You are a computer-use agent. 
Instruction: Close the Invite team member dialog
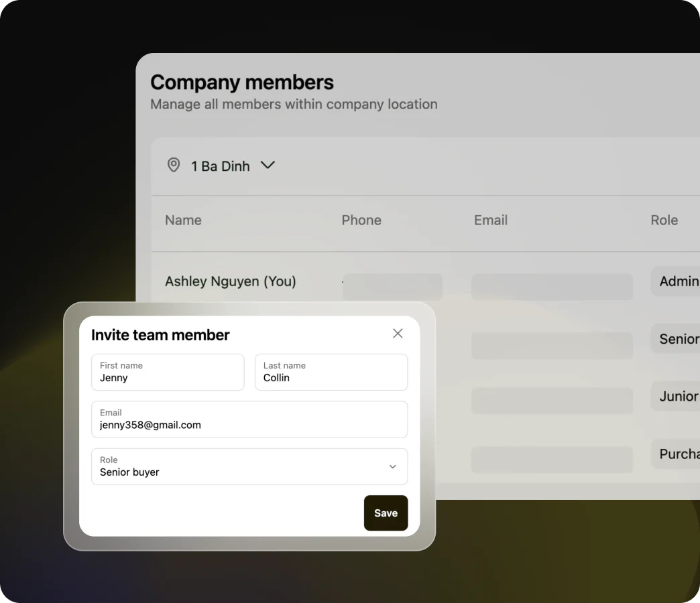(x=398, y=334)
